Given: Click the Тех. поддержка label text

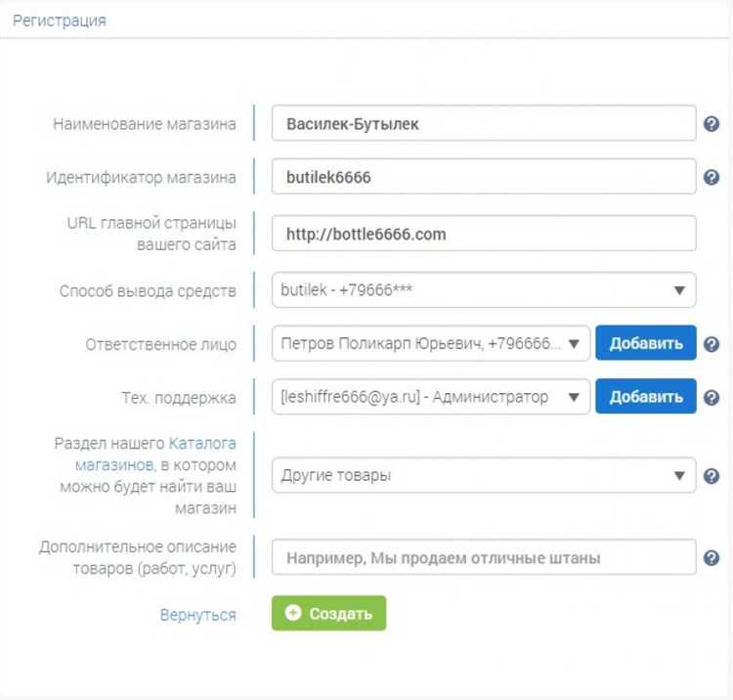Looking at the screenshot, I should point(179,398).
